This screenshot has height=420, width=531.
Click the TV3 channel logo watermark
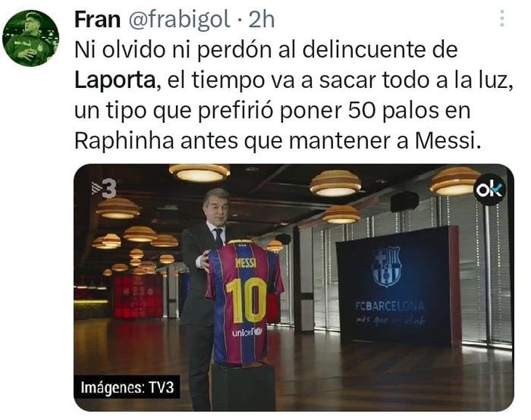coord(104,188)
